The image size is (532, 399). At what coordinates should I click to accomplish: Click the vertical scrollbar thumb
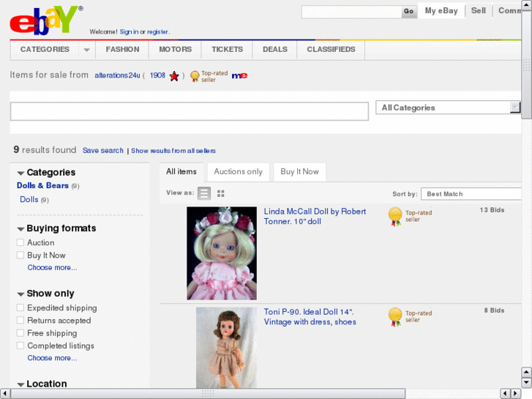pyautogui.click(x=527, y=64)
